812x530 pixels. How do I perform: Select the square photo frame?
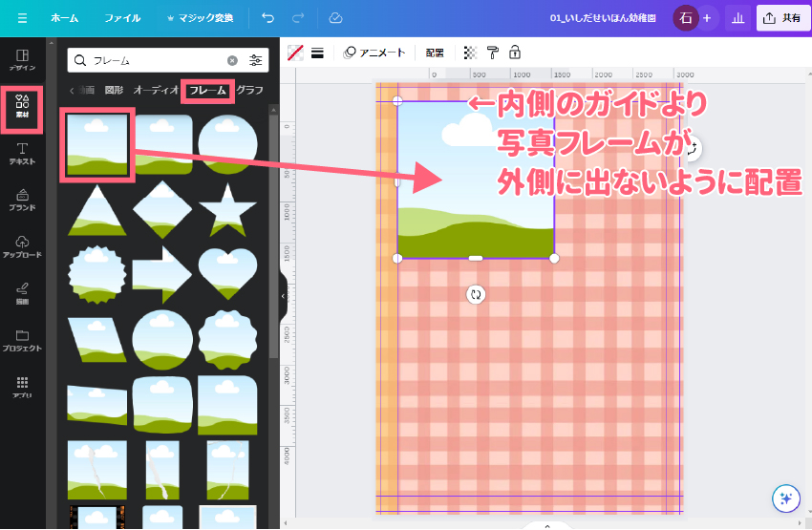[96, 144]
